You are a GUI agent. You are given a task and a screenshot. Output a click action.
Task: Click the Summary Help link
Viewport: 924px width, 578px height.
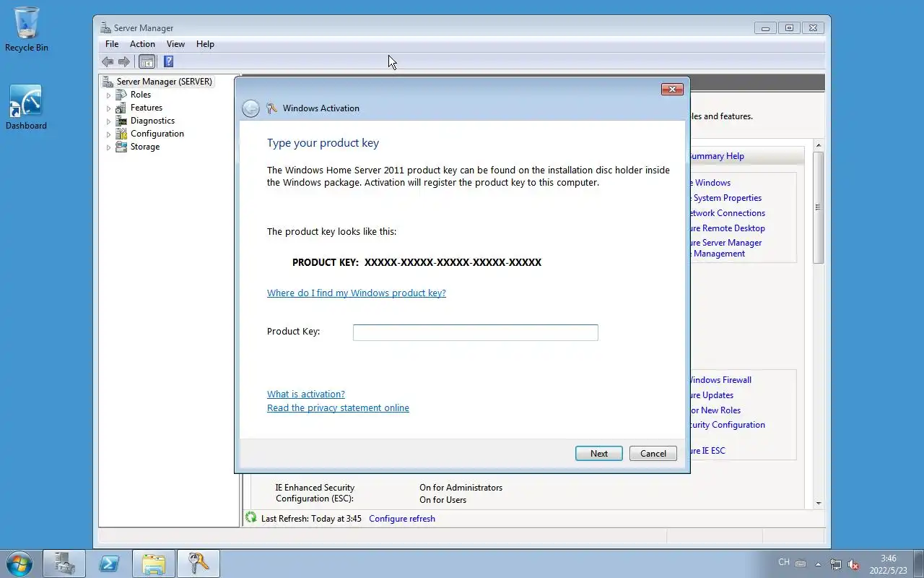(x=717, y=156)
